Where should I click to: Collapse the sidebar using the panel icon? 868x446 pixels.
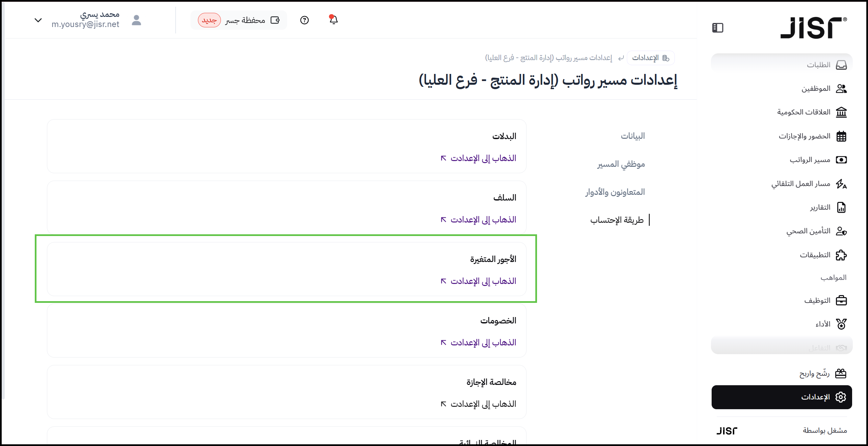[x=717, y=28]
